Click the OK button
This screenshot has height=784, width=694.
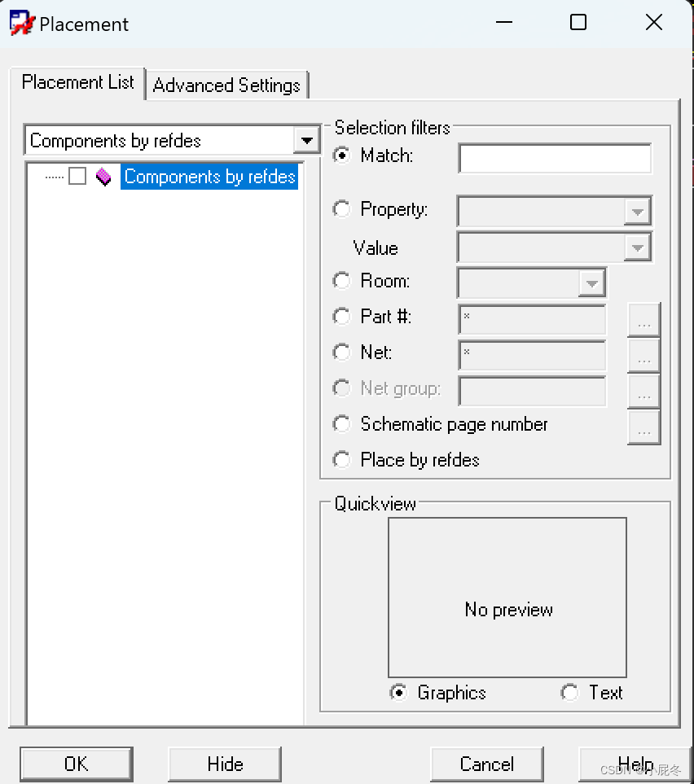pyautogui.click(x=77, y=764)
